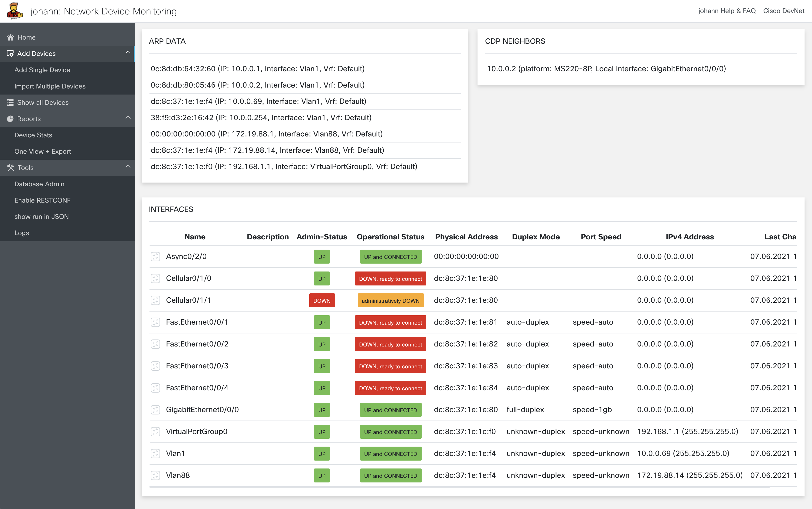
Task: Open Add Single Device menu item
Action: [42, 70]
